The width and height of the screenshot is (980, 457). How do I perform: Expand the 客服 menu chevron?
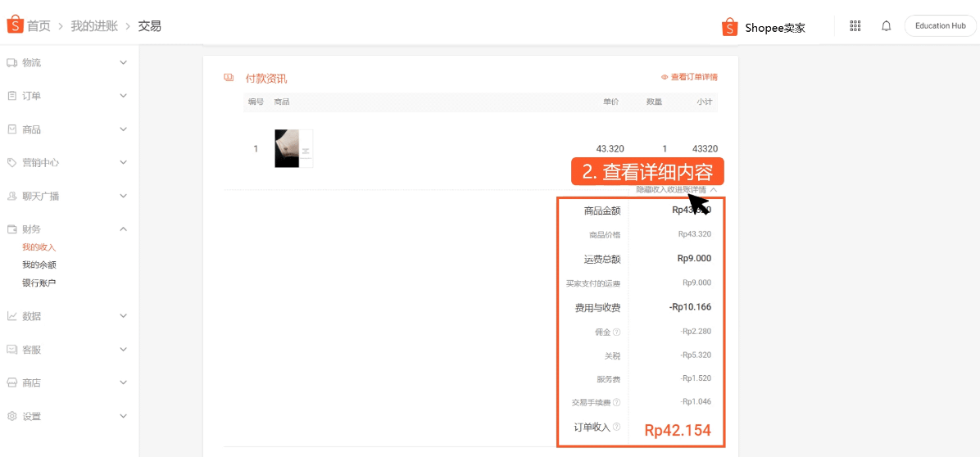click(123, 350)
